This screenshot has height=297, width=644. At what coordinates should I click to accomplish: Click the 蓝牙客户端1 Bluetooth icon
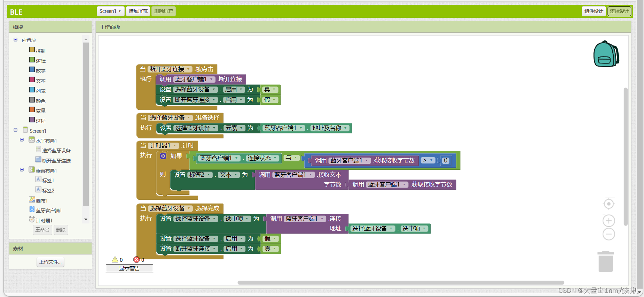(x=32, y=210)
